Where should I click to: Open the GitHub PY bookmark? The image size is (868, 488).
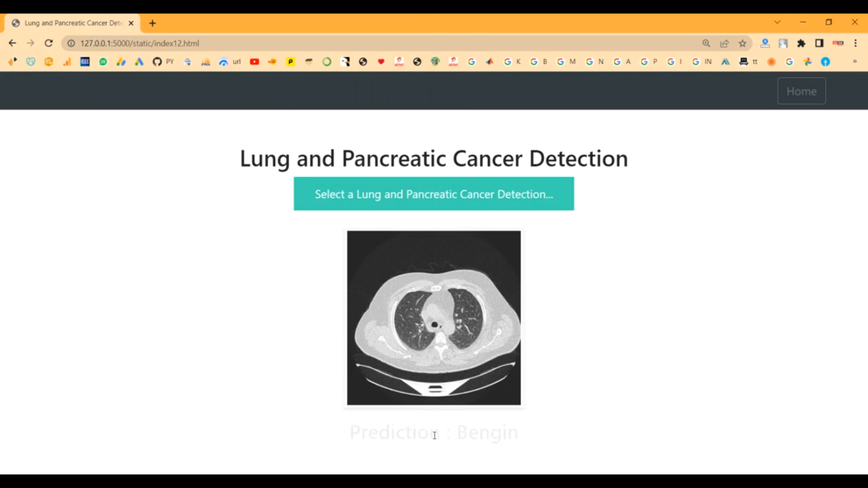pos(163,62)
